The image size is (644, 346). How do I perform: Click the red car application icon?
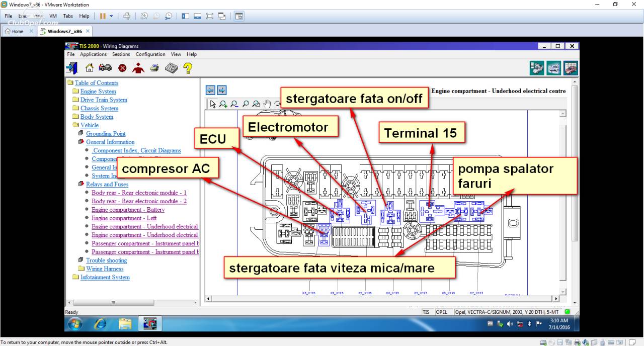coord(571,68)
